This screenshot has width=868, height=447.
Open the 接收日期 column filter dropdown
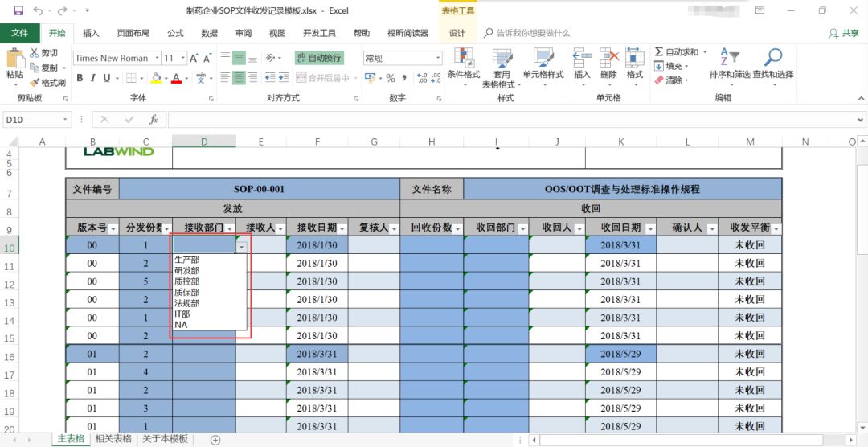pos(342,229)
